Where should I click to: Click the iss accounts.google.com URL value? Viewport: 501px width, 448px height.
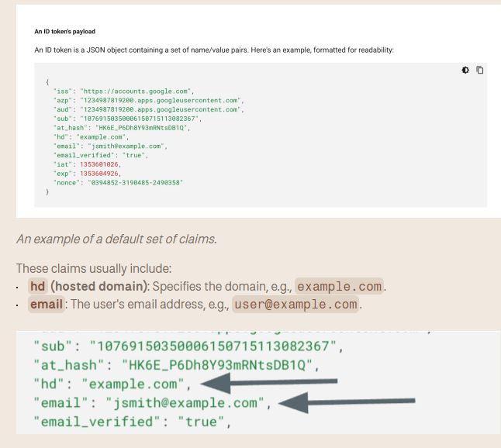coord(137,91)
